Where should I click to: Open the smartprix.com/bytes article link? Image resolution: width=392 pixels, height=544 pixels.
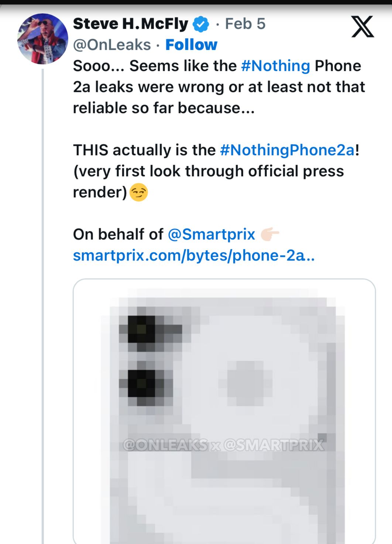(x=193, y=255)
